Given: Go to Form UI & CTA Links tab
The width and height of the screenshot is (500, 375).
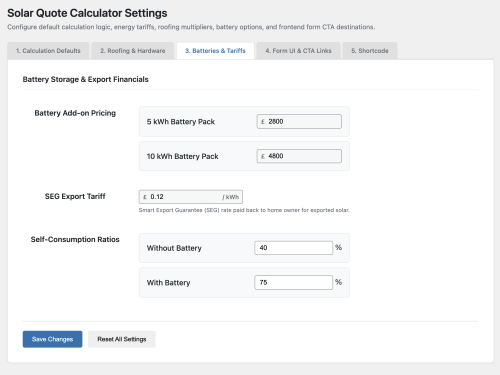Looking at the screenshot, I should pyautogui.click(x=298, y=51).
